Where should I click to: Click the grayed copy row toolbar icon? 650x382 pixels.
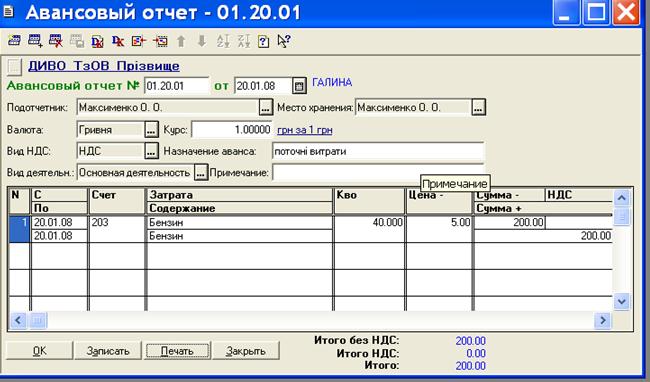pos(77,41)
